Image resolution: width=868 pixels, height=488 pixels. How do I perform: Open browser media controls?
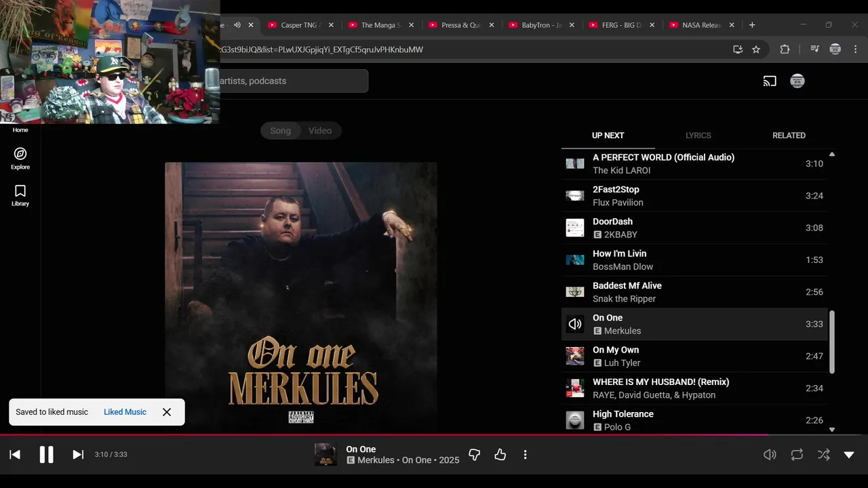[x=814, y=49]
